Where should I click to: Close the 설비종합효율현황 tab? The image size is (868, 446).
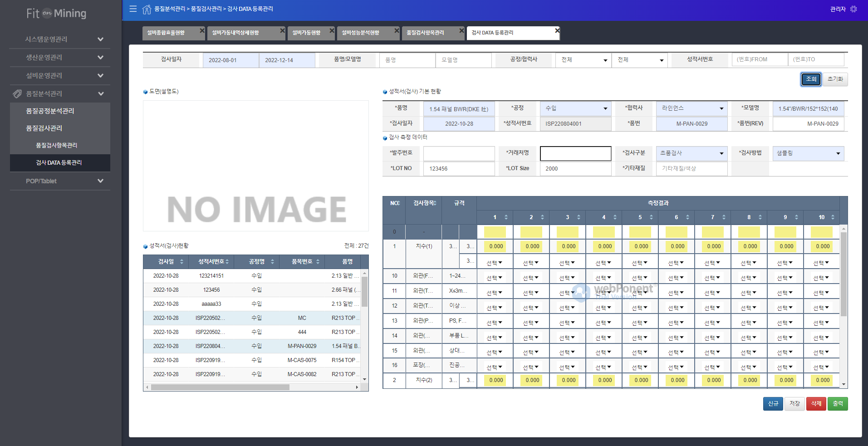click(x=202, y=30)
